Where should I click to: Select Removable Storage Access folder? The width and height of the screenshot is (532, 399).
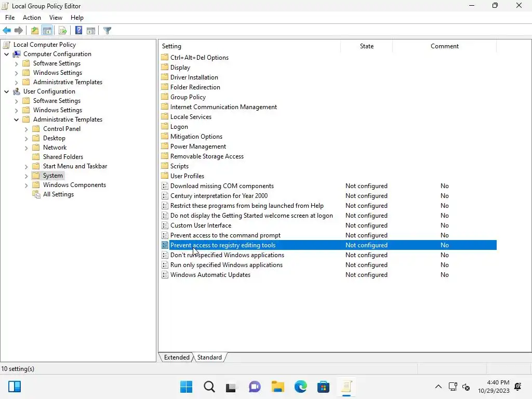(207, 156)
